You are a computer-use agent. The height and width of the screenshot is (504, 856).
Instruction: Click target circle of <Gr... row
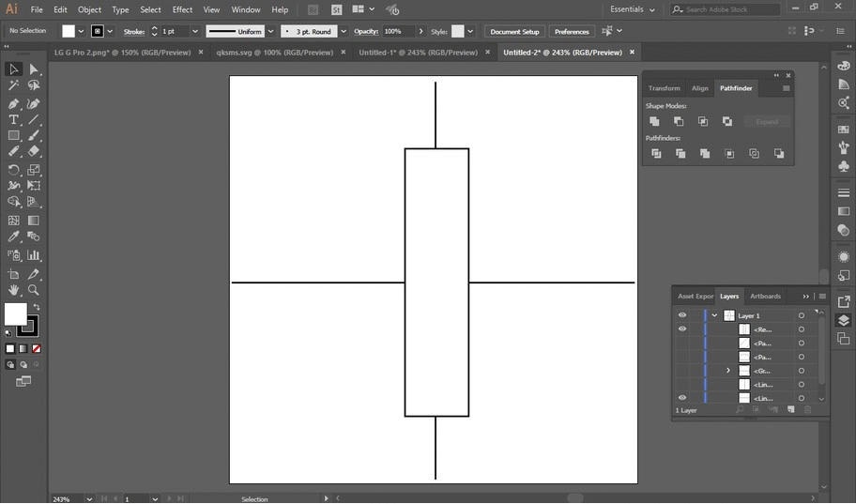point(802,371)
